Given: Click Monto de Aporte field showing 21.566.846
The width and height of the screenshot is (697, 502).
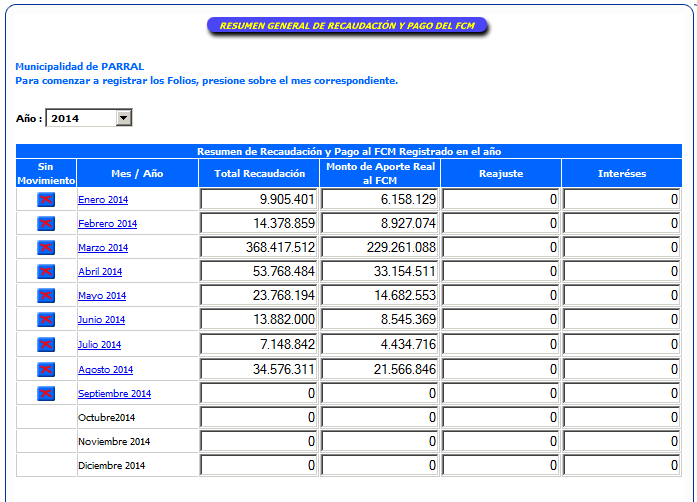Looking at the screenshot, I should pos(380,369).
